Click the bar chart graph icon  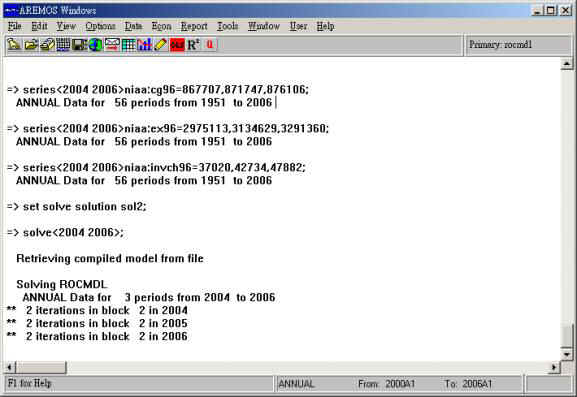pos(145,45)
